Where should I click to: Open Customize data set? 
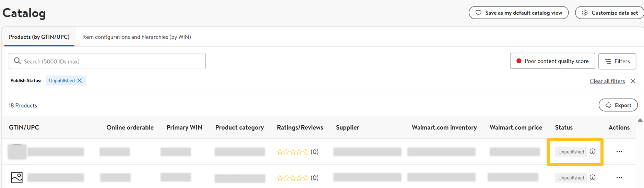coord(610,13)
